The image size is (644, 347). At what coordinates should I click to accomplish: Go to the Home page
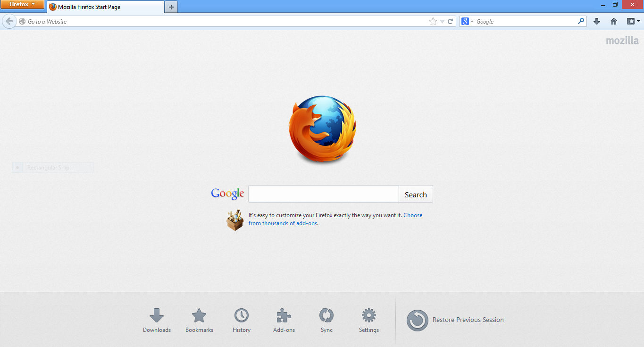[613, 21]
